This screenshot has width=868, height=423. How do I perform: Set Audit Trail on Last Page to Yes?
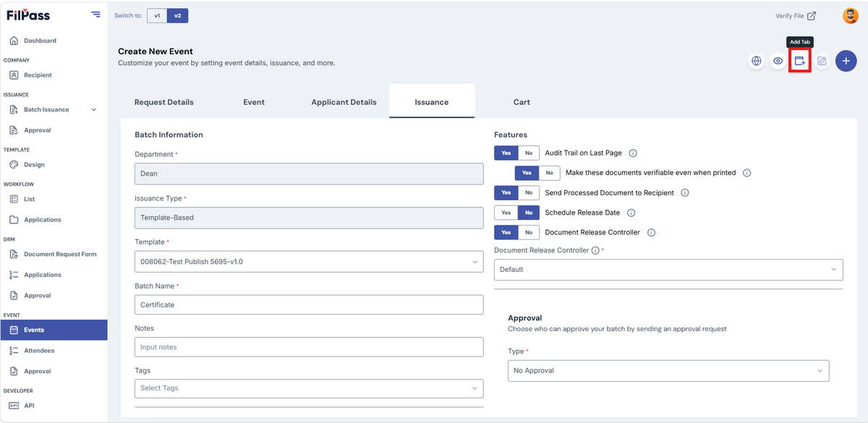[506, 153]
